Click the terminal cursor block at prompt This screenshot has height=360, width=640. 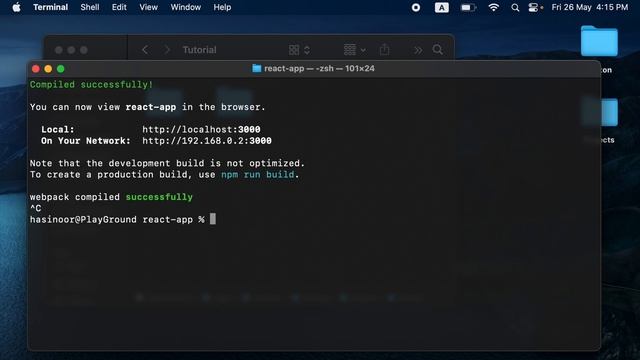coord(213,219)
